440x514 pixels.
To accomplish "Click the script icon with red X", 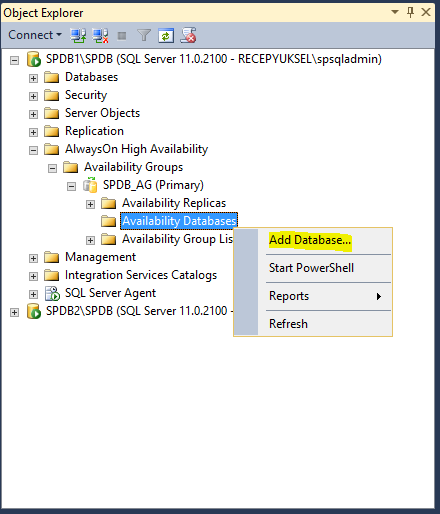I will pyautogui.click(x=188, y=35).
